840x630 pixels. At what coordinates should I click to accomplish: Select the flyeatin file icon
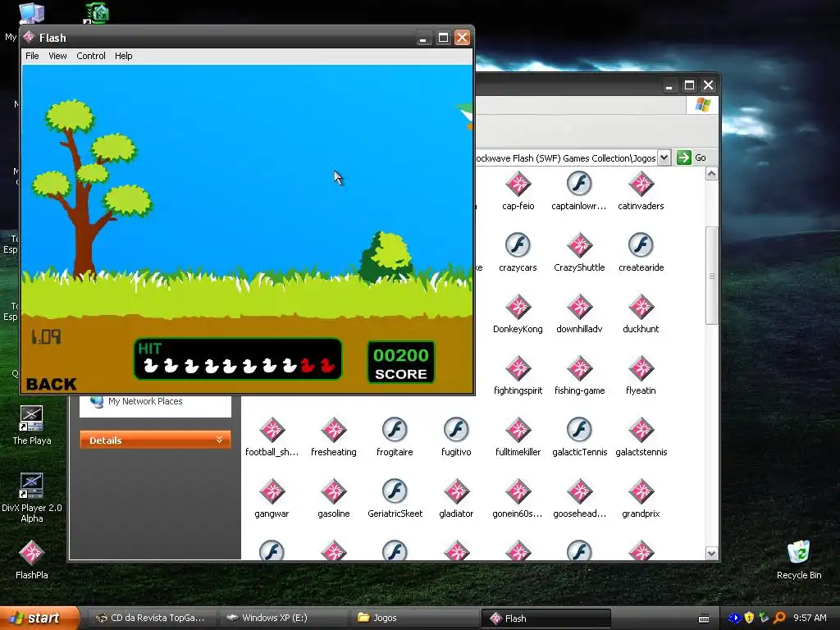[x=641, y=368]
